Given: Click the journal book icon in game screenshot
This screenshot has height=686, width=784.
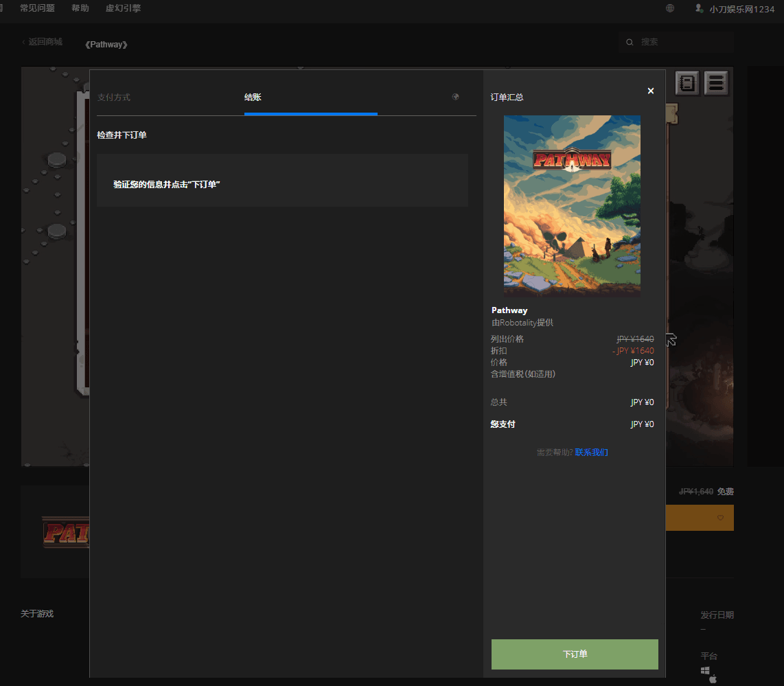Looking at the screenshot, I should pyautogui.click(x=687, y=83).
